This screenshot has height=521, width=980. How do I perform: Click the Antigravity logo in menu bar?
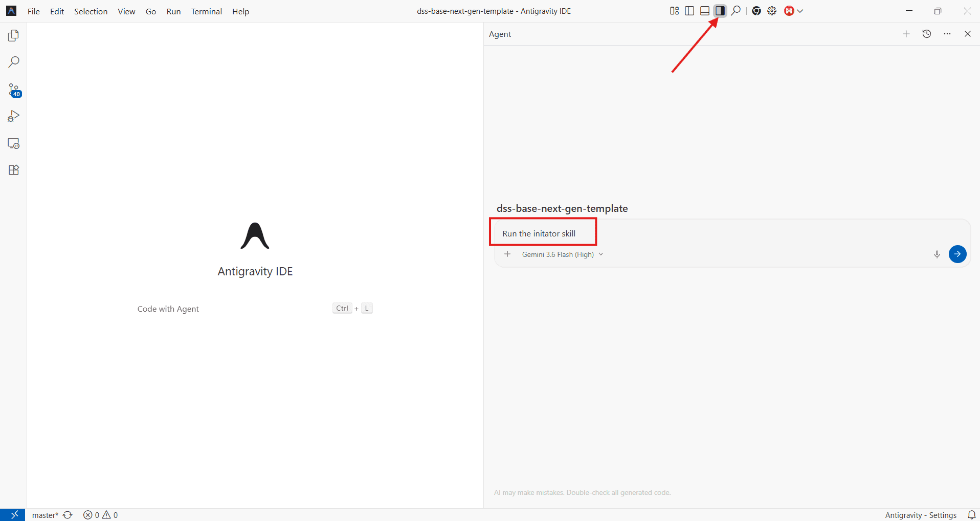pyautogui.click(x=11, y=11)
